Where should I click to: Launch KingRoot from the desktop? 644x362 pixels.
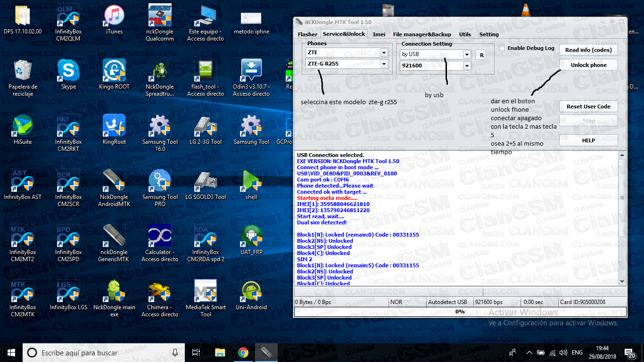[x=114, y=130]
